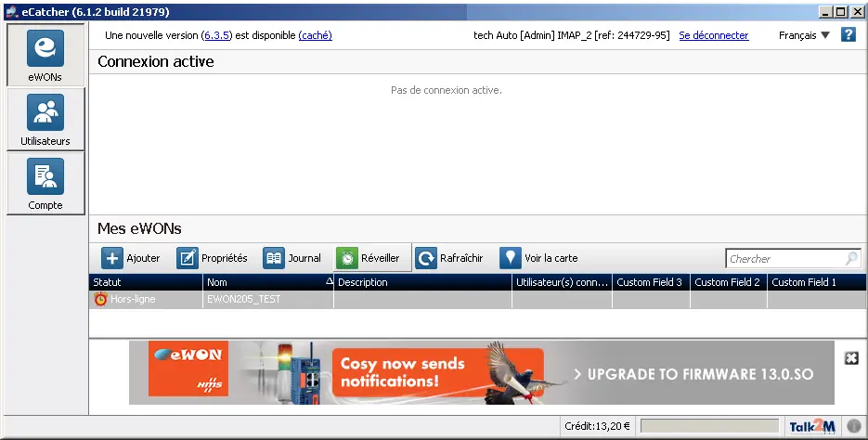
Task: Click the Crédit:13,20 € status entry
Action: 597,426
